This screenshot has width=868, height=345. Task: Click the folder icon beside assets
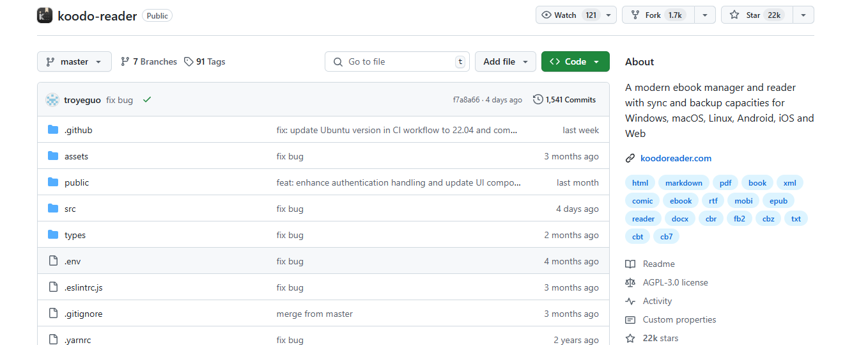[53, 156]
